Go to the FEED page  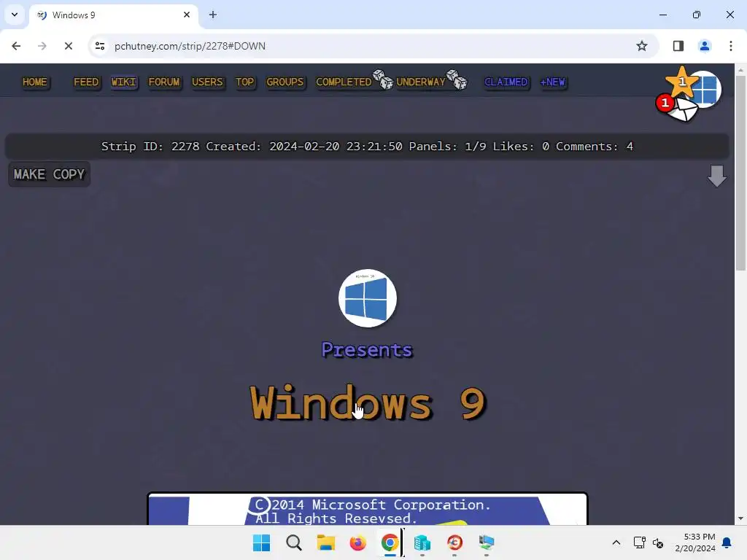tap(86, 82)
